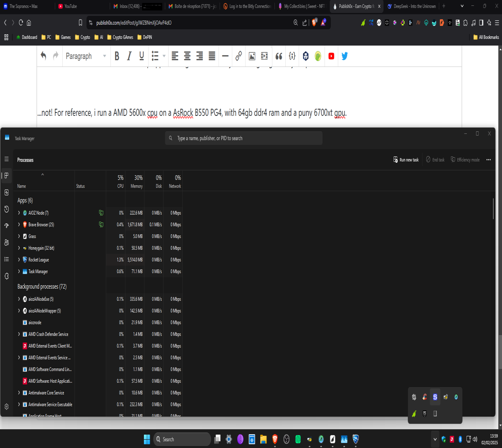This screenshot has height=448, width=502.
Task: Click Windows Start button on taskbar
Action: click(147, 439)
